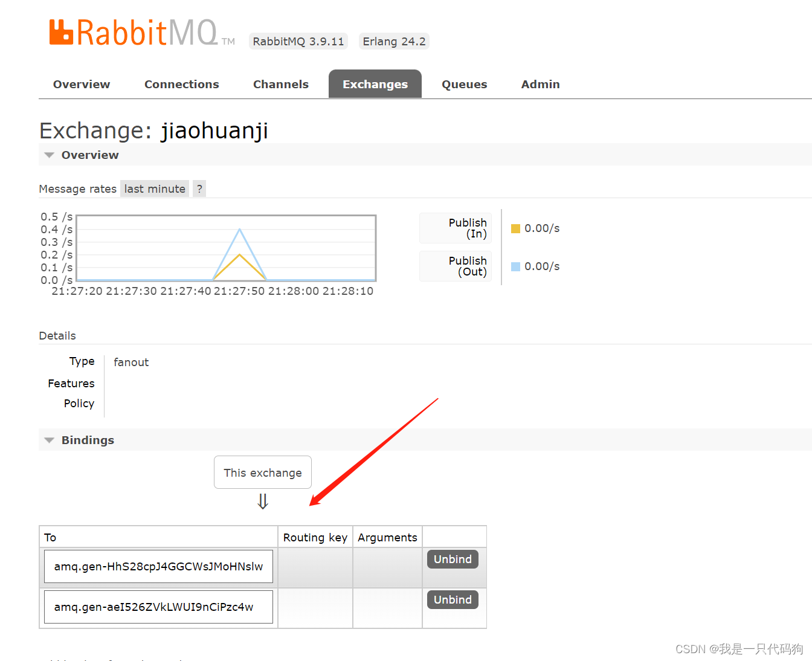Screen dimensions: 812x661
Task: Switch to the Queues tab
Action: 464,84
